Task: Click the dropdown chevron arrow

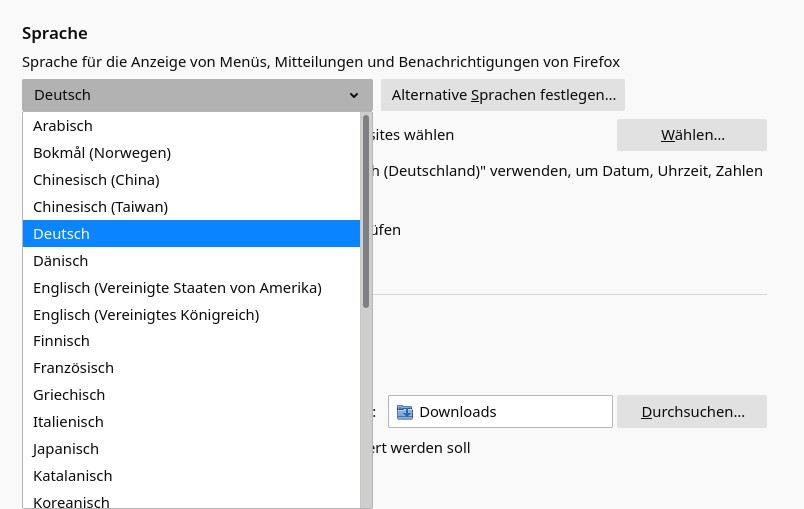Action: [x=354, y=96]
